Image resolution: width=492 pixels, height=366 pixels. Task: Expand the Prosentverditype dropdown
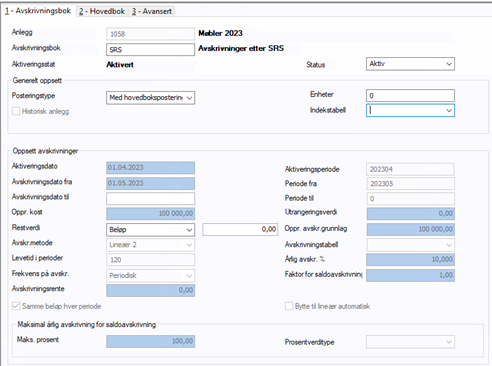[410, 342]
